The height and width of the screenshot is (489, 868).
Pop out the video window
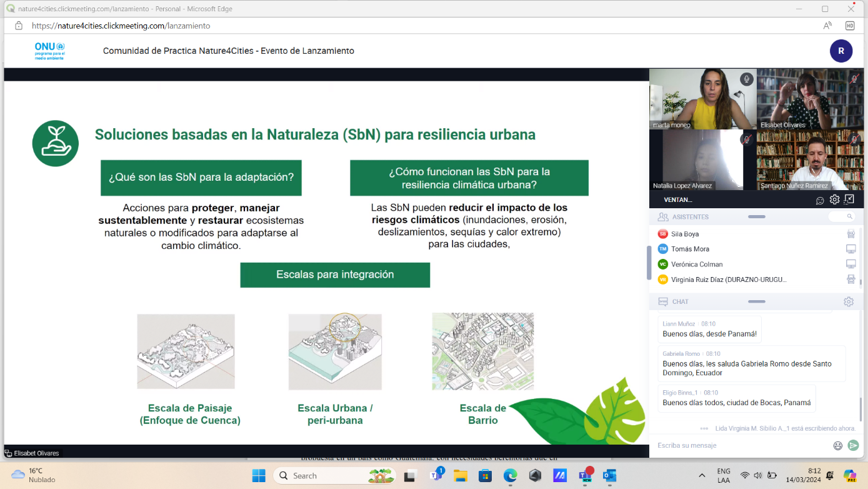click(849, 200)
